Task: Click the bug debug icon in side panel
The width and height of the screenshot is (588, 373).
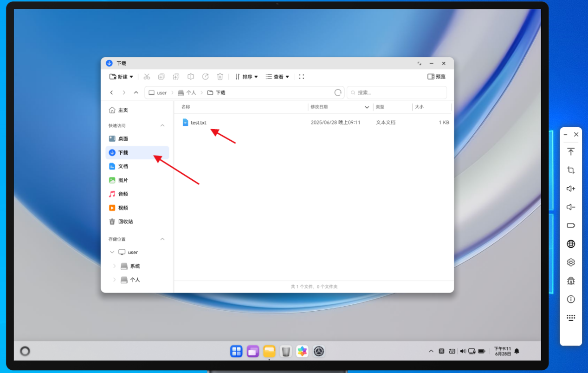Action: click(x=571, y=281)
